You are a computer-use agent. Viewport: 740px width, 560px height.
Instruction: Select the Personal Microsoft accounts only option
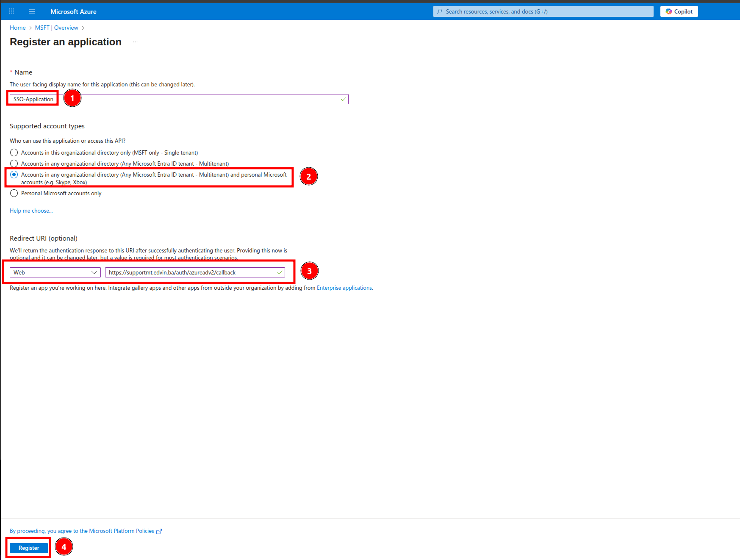click(14, 193)
